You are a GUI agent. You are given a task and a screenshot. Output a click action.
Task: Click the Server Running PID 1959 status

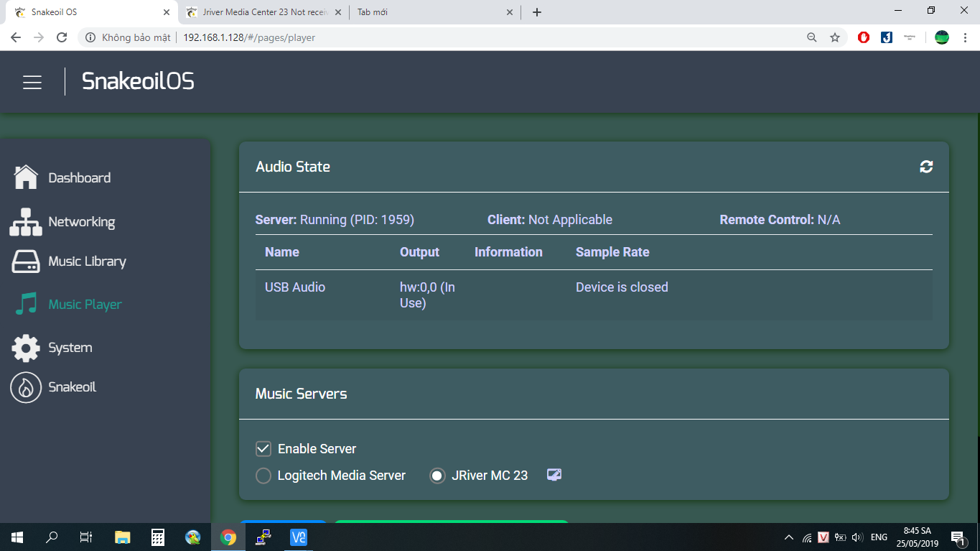(335, 220)
